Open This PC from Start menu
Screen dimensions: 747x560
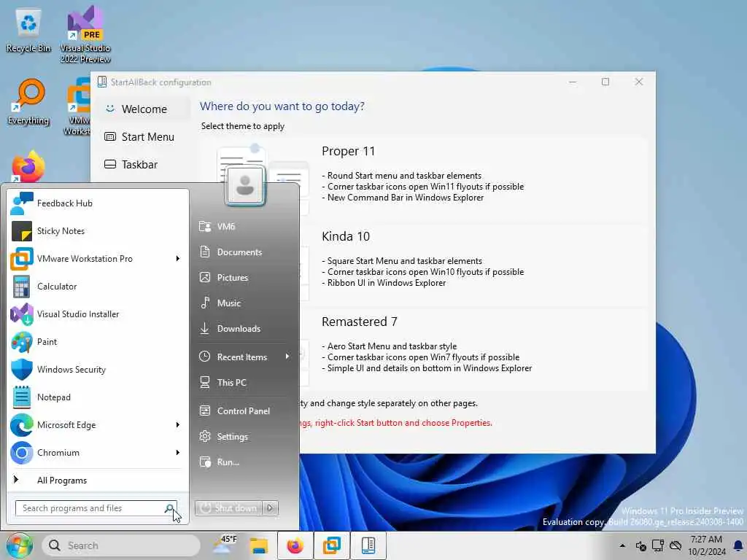click(244, 382)
